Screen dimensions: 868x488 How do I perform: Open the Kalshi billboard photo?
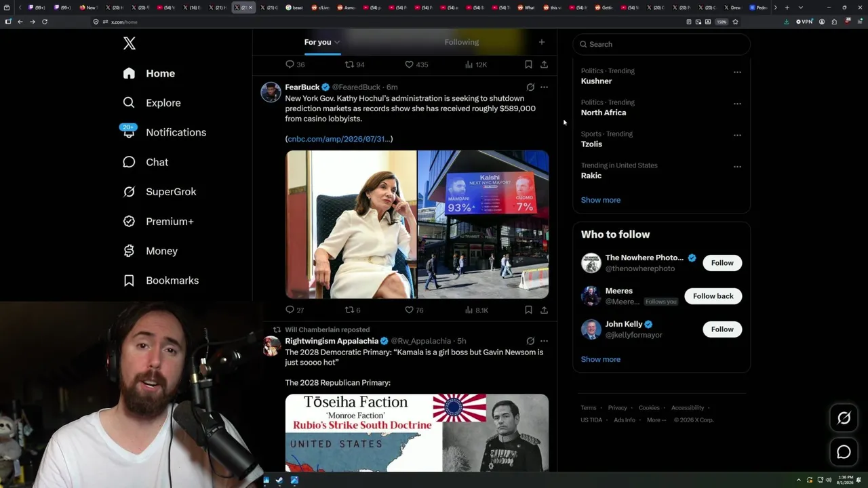(483, 224)
